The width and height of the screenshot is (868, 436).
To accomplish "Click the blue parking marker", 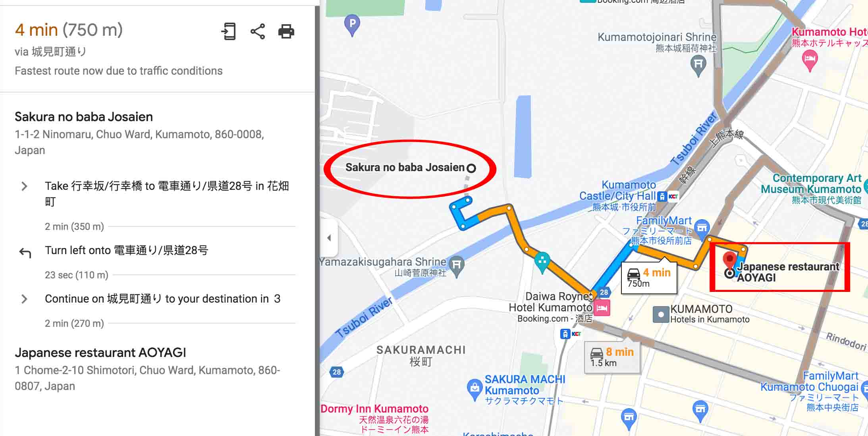I will pyautogui.click(x=352, y=25).
